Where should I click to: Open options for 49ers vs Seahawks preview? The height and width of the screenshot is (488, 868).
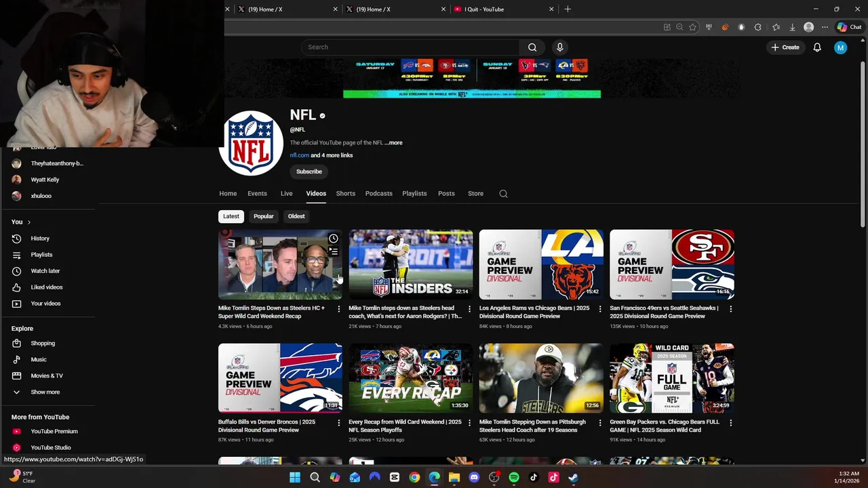730,309
